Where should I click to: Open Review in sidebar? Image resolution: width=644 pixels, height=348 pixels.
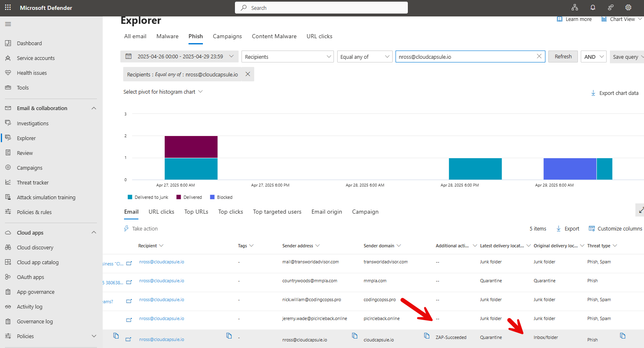pyautogui.click(x=25, y=153)
